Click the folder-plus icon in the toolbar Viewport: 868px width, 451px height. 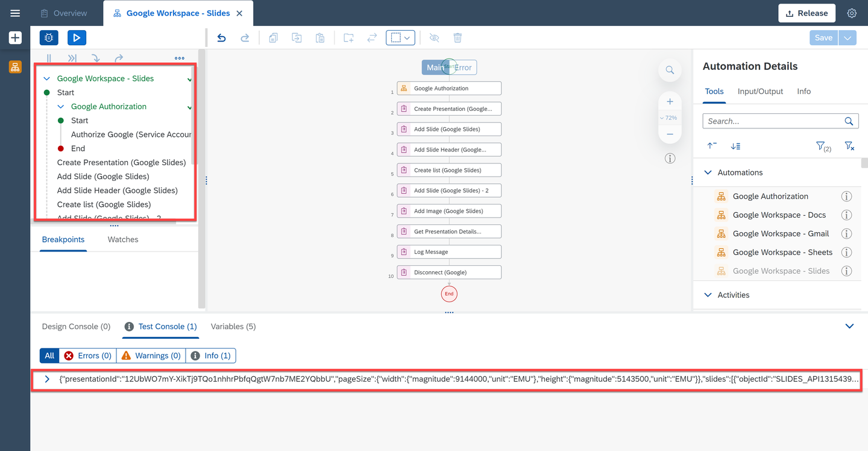(348, 38)
